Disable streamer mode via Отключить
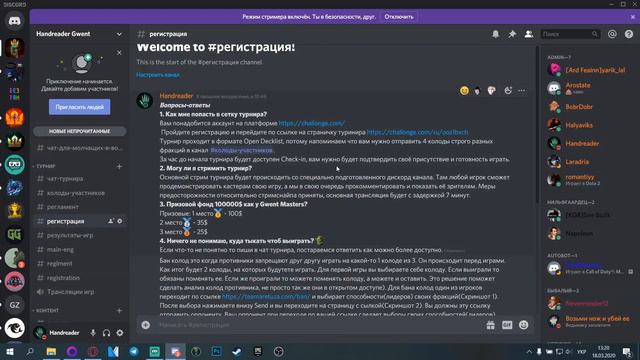This screenshot has width=640, height=360. (399, 17)
